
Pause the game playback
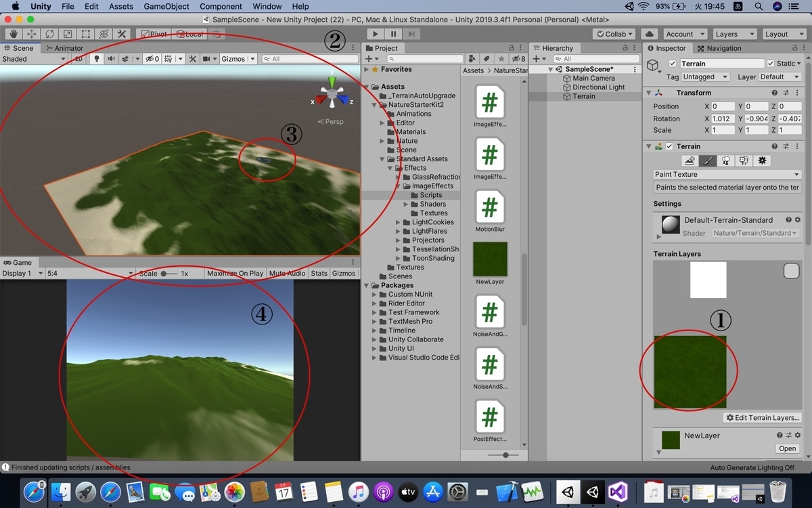point(393,34)
